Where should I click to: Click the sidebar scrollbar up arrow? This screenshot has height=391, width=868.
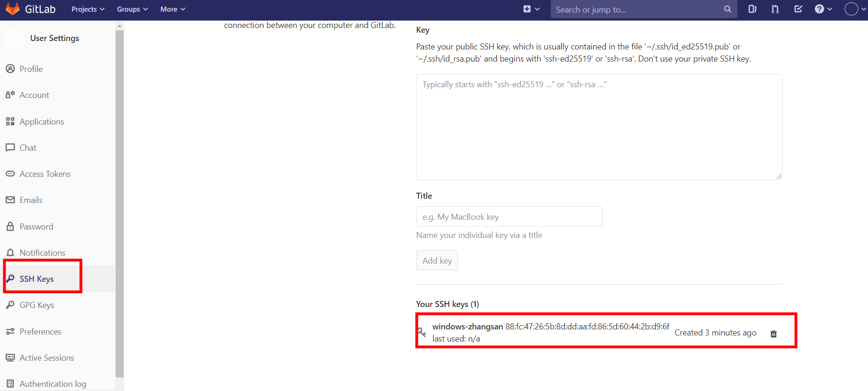tap(119, 26)
